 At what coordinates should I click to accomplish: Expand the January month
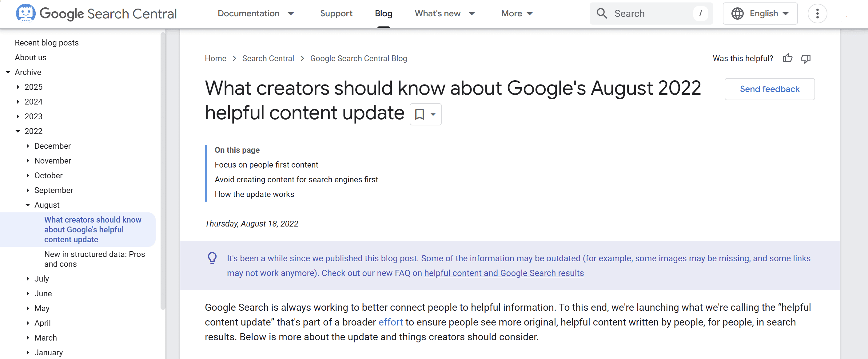(28, 353)
